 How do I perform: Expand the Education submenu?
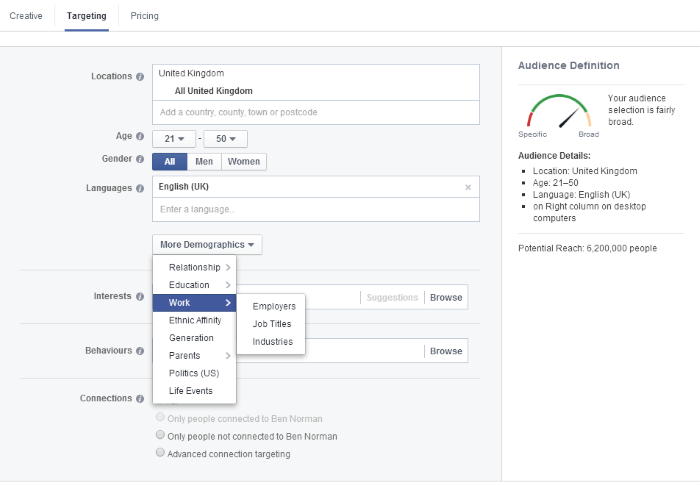(x=194, y=285)
